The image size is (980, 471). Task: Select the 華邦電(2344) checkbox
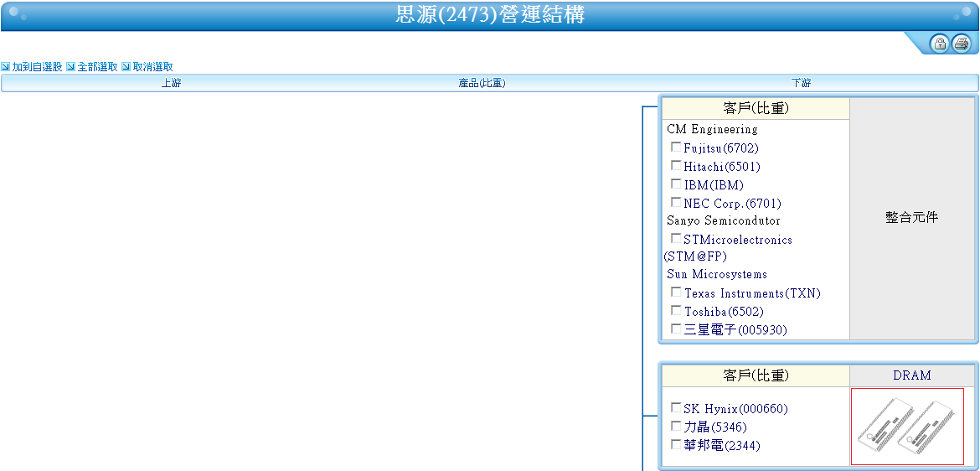tap(676, 445)
